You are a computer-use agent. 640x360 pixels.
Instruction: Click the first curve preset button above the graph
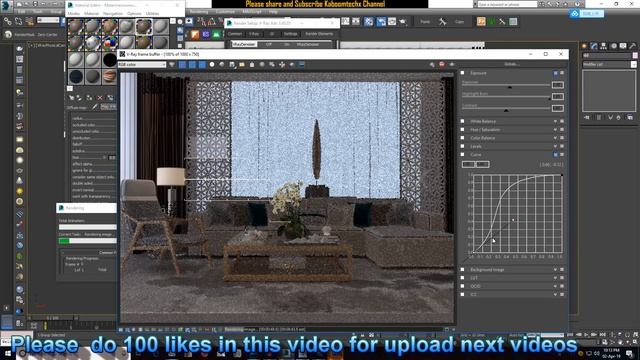point(468,164)
